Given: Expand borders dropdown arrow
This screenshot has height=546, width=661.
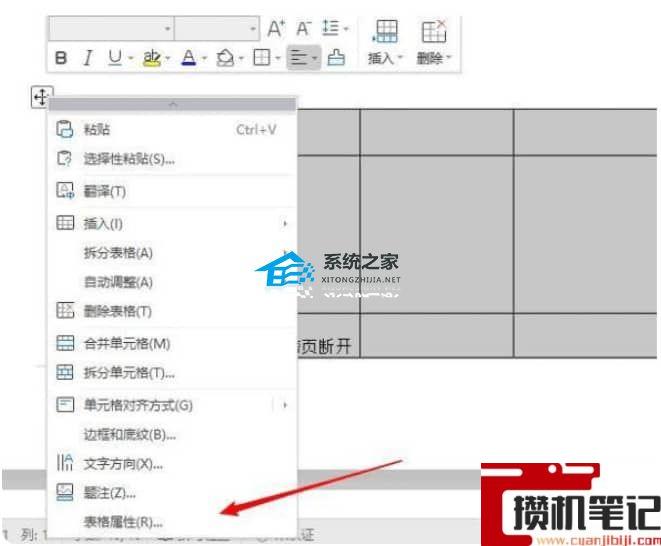Looking at the screenshot, I should coord(277,58).
